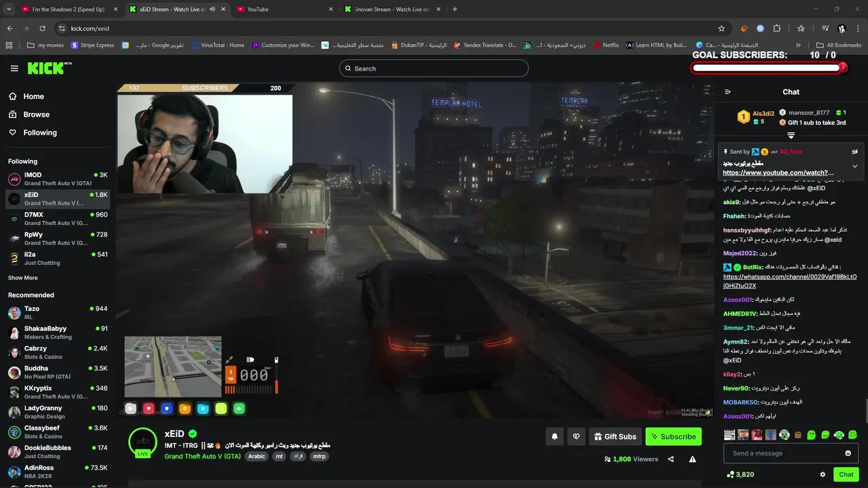This screenshot has height=488, width=868.
Task: Open chat settings gear
Action: [x=823, y=474]
